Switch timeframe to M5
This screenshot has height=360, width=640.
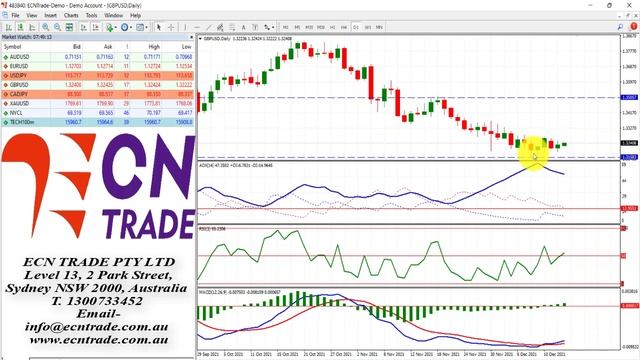[x=297, y=27]
